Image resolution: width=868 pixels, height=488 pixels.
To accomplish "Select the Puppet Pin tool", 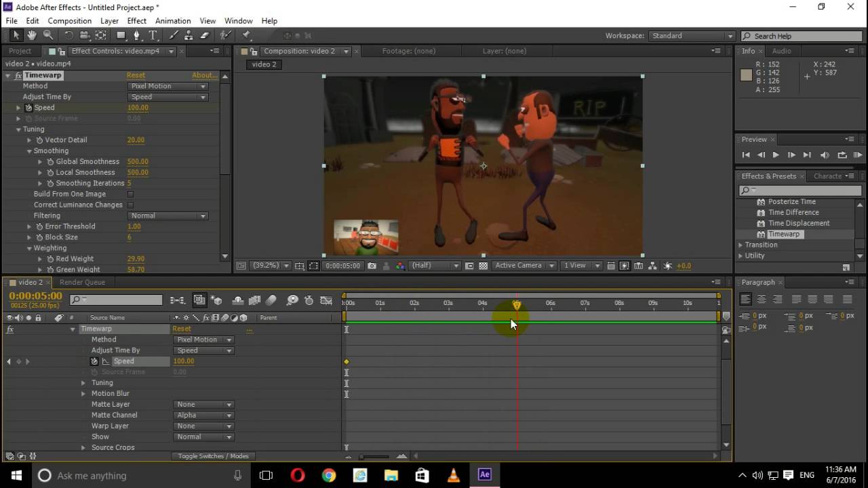I will 246,35.
